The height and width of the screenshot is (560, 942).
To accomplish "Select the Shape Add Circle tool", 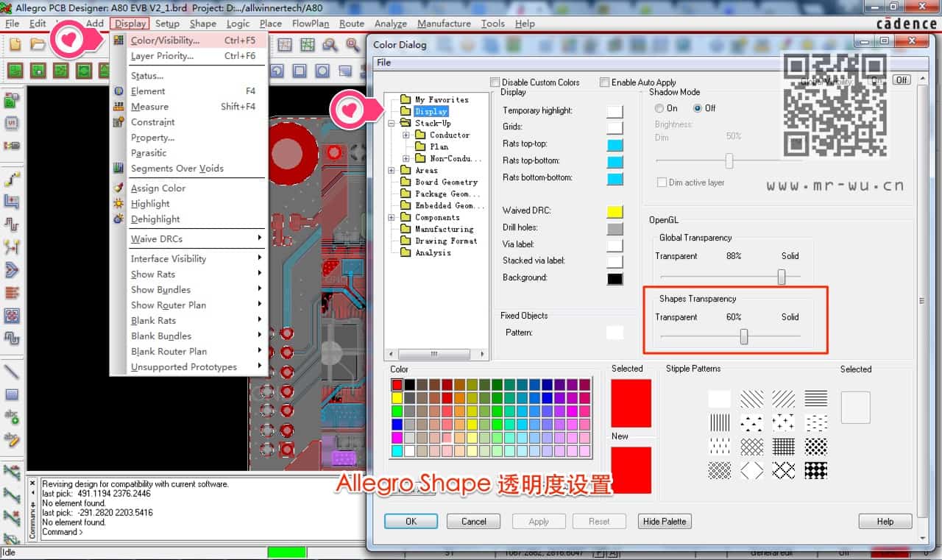I will click(x=322, y=71).
